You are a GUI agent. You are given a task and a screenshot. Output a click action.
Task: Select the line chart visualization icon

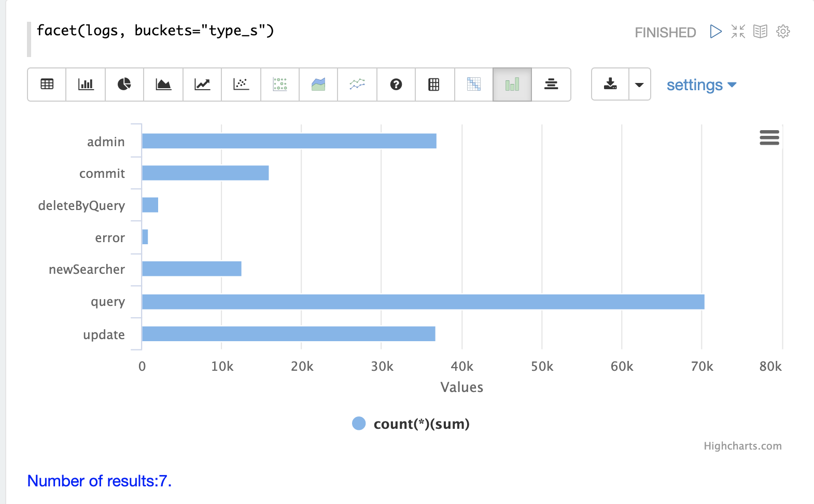tap(202, 84)
